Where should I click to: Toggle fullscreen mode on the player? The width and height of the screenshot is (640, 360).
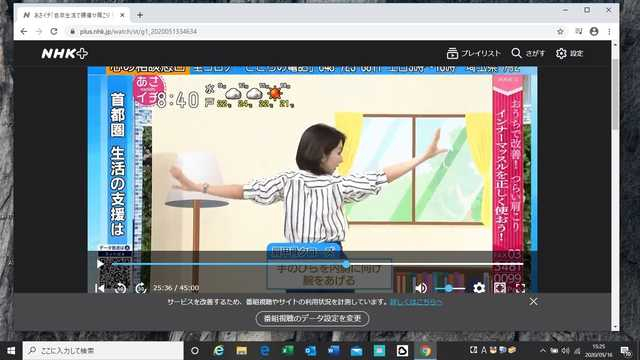[x=520, y=288]
